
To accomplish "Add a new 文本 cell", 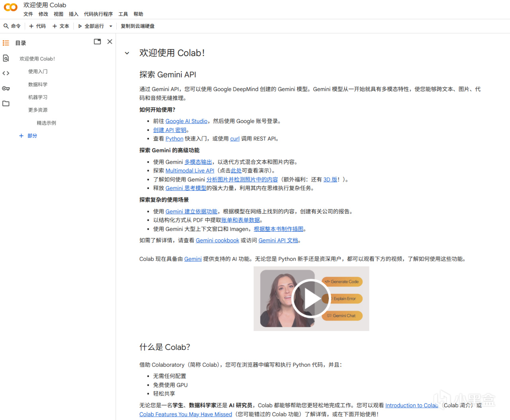I will point(61,26).
